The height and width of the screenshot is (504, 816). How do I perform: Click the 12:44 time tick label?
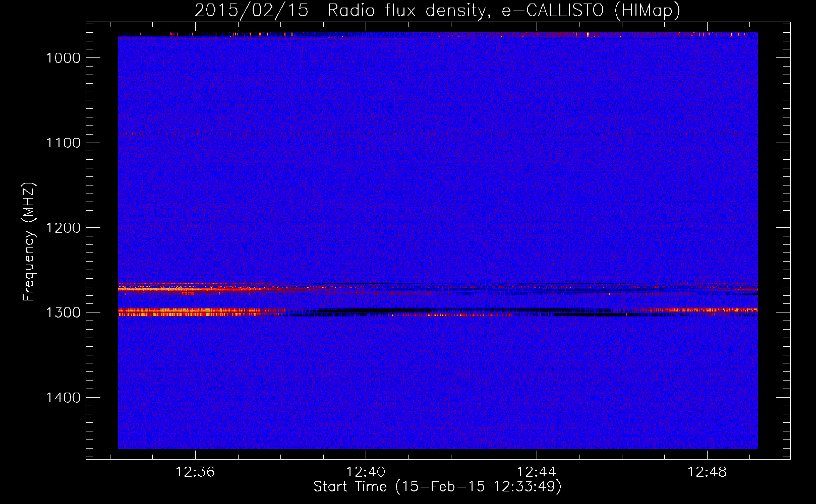537,472
